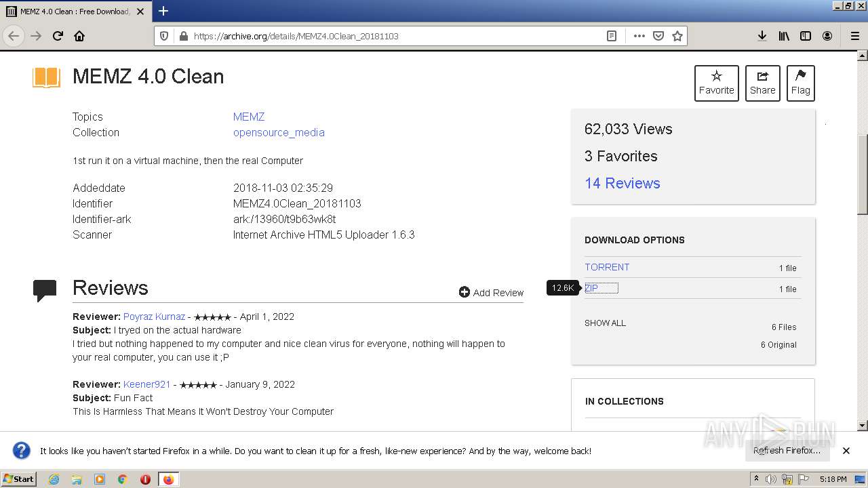
Task: Click the Add Review plus button
Action: (491, 292)
